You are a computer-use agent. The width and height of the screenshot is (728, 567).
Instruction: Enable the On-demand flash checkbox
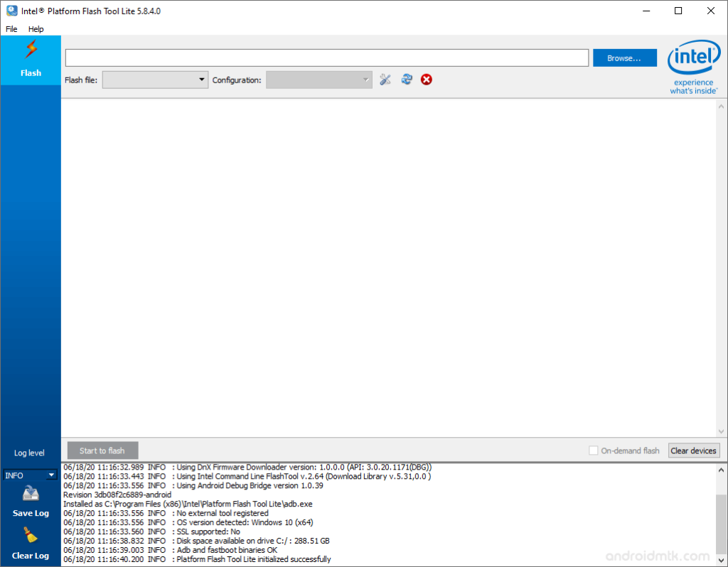(594, 450)
